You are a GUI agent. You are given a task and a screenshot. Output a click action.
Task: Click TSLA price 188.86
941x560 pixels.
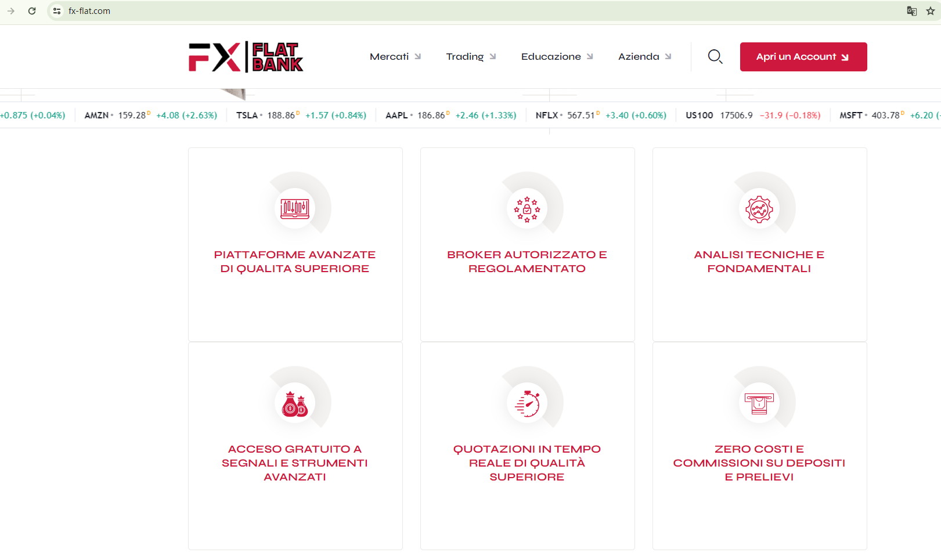point(282,115)
